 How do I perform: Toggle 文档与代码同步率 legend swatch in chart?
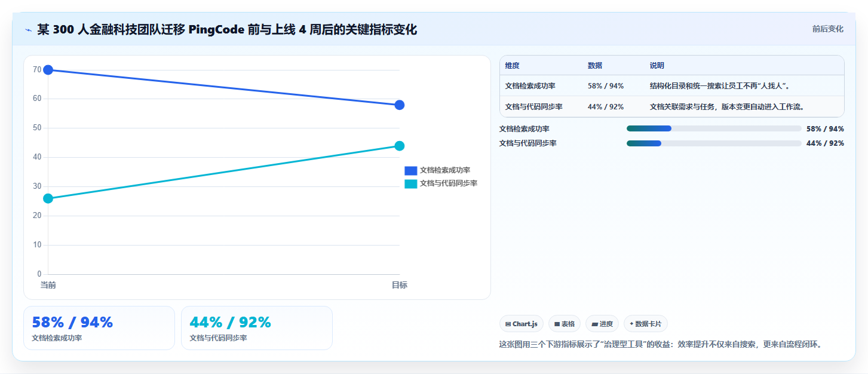pos(410,183)
